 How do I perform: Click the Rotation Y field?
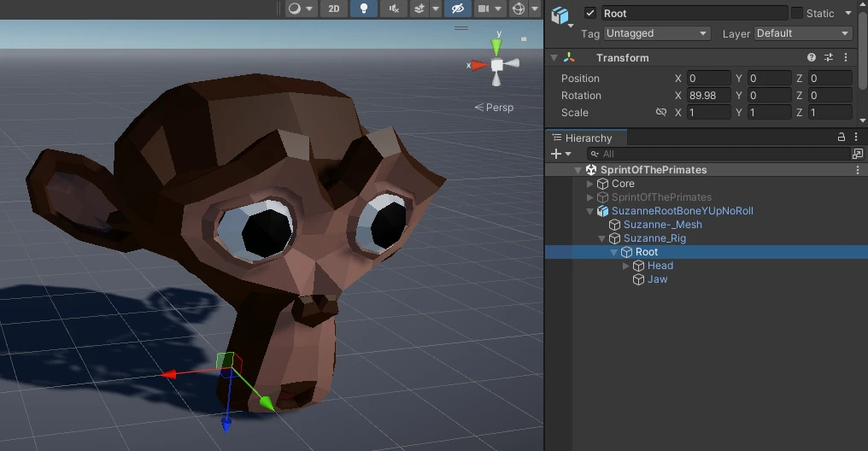pos(769,95)
